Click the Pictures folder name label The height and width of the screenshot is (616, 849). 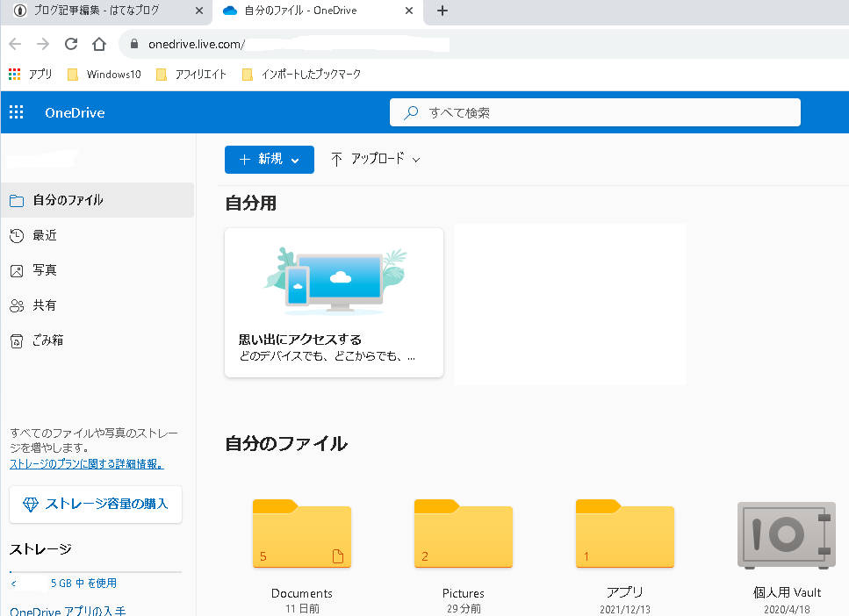pyautogui.click(x=464, y=593)
